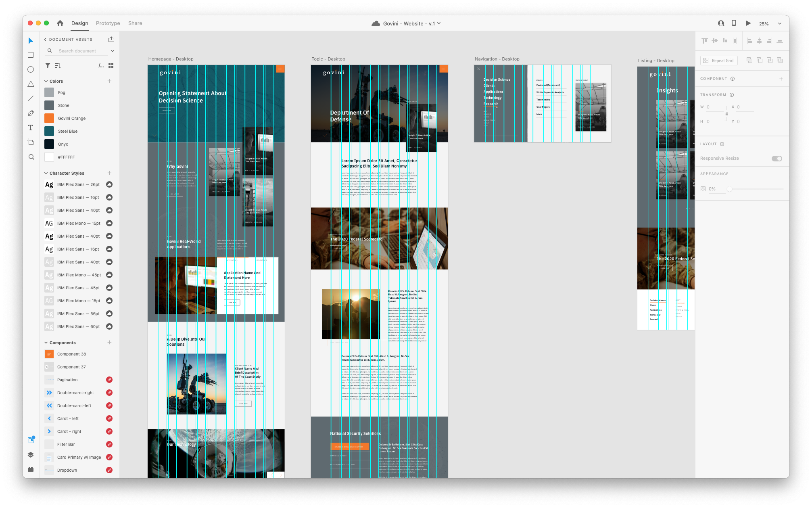Screen dimensions: 812x508
Task: Select the Ellipse tool
Action: coord(31,69)
